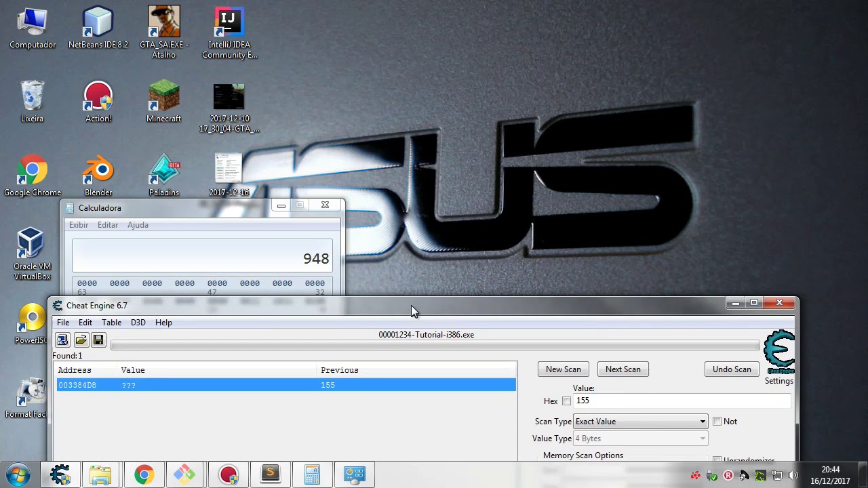Click the Calculadora display showing 948
Image resolution: width=868 pixels, height=488 pixels.
[202, 256]
